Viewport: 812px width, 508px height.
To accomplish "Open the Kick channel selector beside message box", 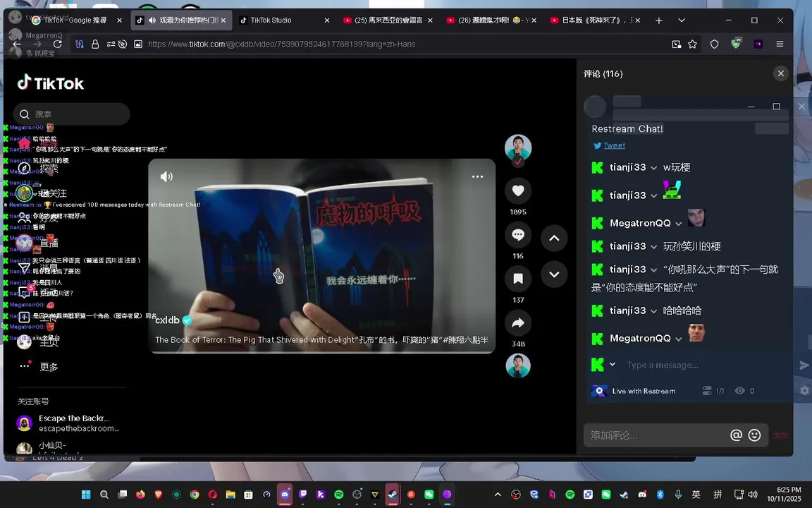I will point(603,364).
